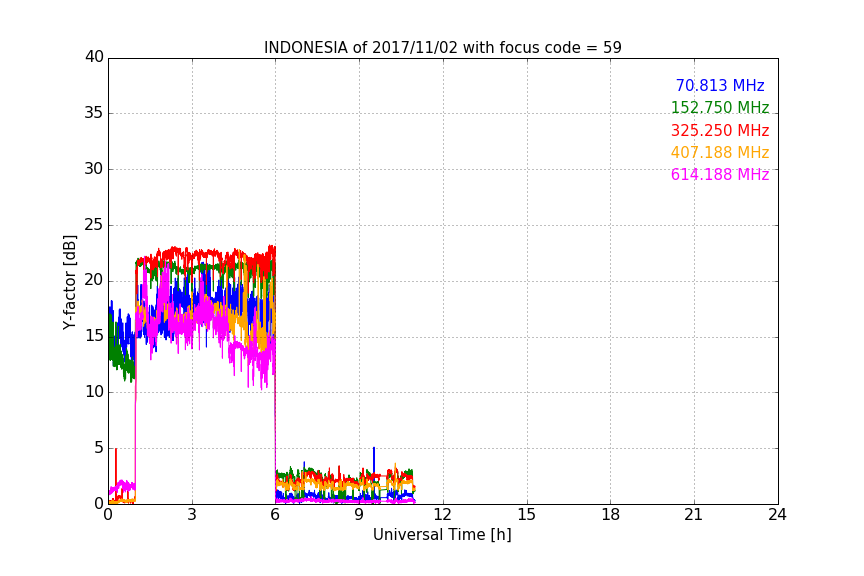
Task: Click the y-axis tick value 35
Action: click(x=94, y=113)
